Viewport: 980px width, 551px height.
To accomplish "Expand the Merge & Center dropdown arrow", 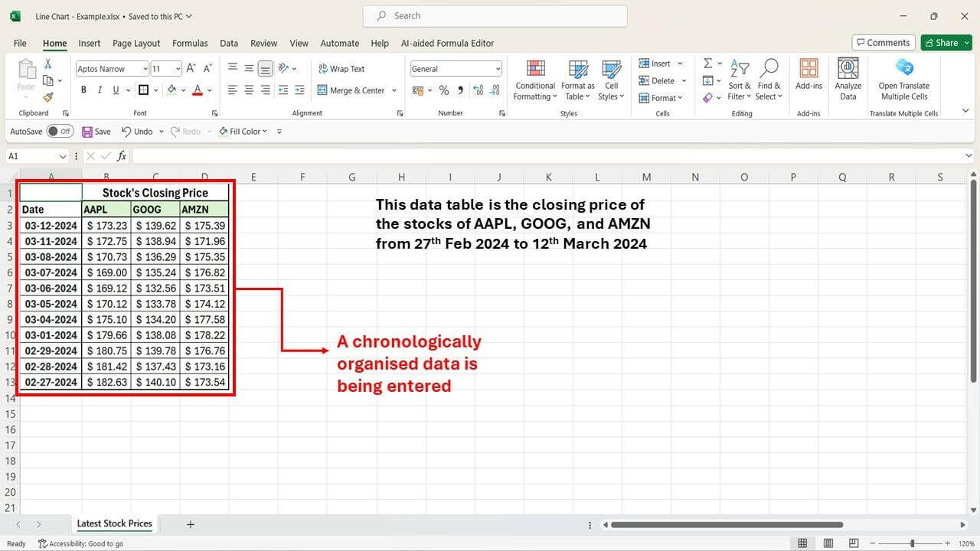I will (394, 90).
